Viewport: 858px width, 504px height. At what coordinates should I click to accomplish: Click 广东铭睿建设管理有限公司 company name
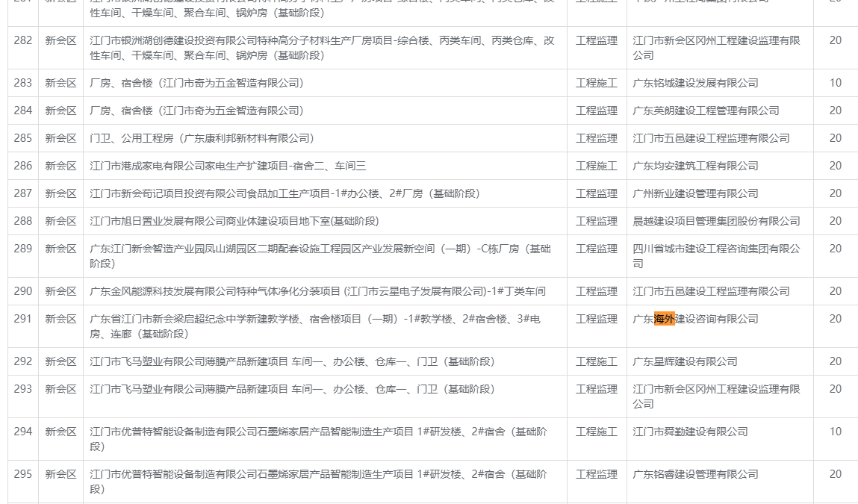(695, 474)
